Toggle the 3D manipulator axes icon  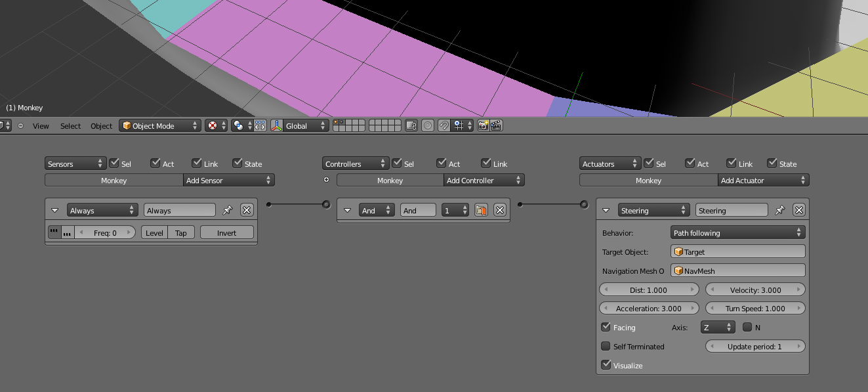click(276, 125)
